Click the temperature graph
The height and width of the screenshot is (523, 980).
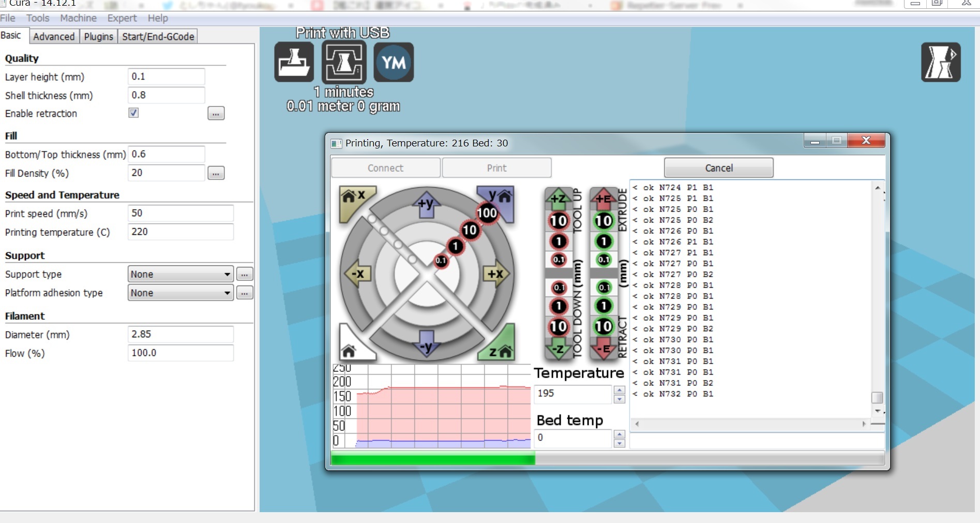[431, 406]
